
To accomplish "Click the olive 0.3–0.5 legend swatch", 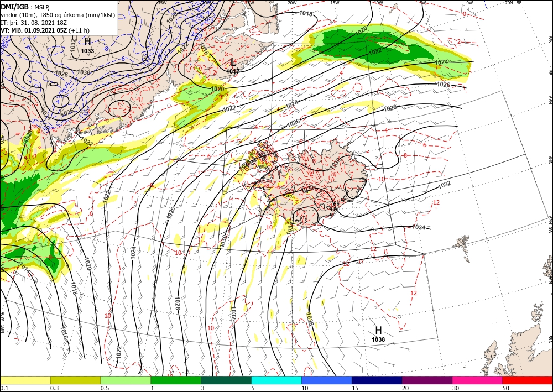I will pyautogui.click(x=75, y=380).
